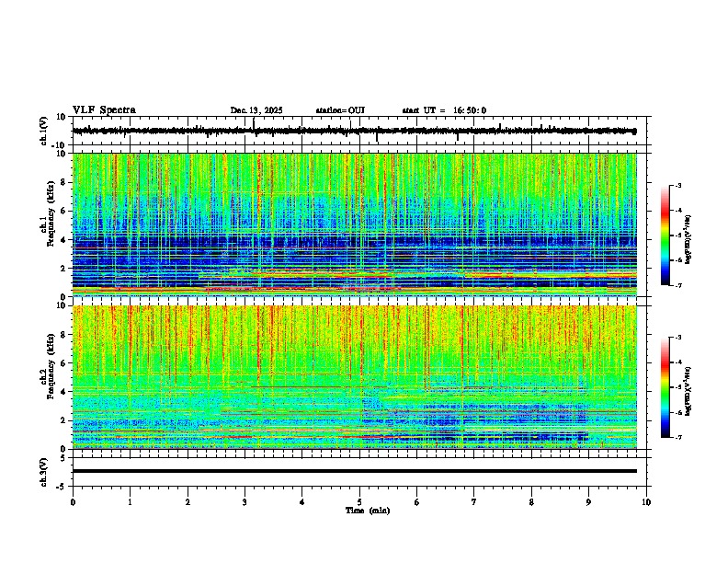Screen dimensions: 728x563
Task: Click the ch.2 colorbar log(PSD) unit label
Action: [688, 391]
